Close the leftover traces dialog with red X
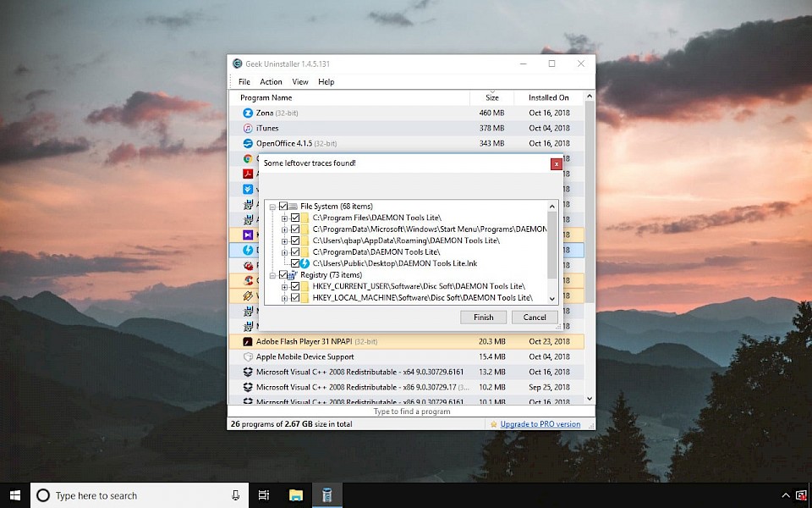812x508 pixels. [557, 163]
